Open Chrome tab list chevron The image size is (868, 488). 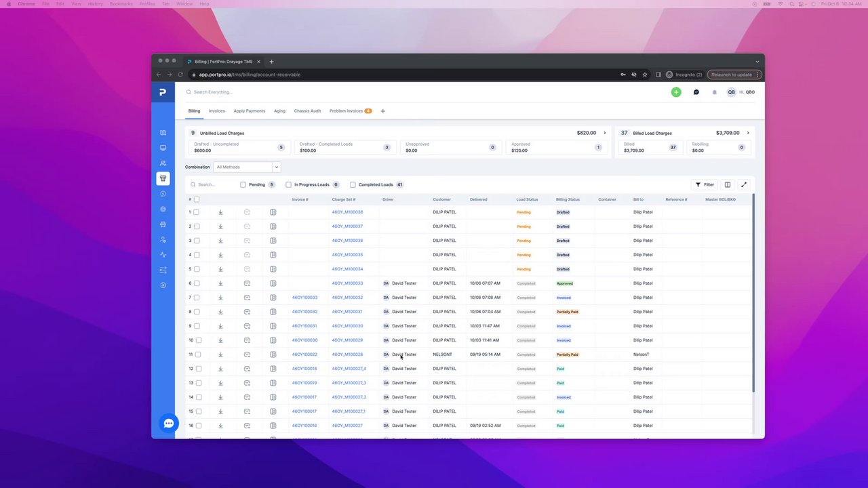click(757, 62)
